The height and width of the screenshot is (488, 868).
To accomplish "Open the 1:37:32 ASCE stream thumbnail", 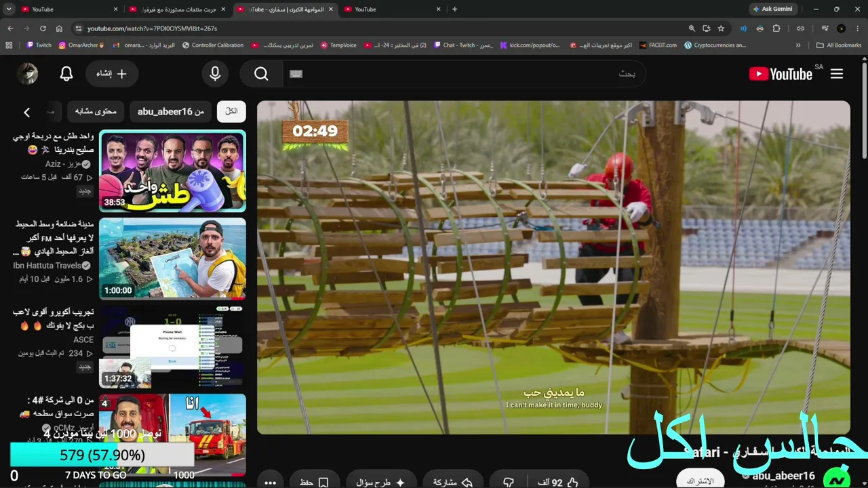I will pos(172,346).
